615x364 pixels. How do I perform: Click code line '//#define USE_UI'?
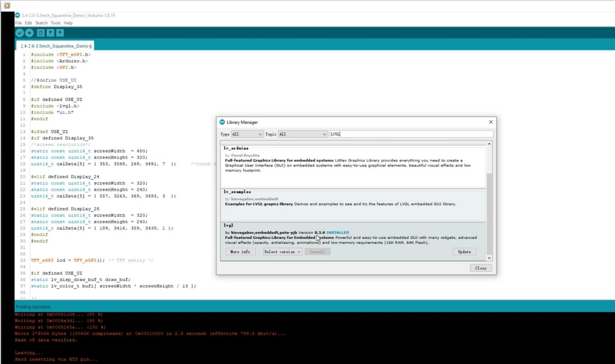pos(53,80)
